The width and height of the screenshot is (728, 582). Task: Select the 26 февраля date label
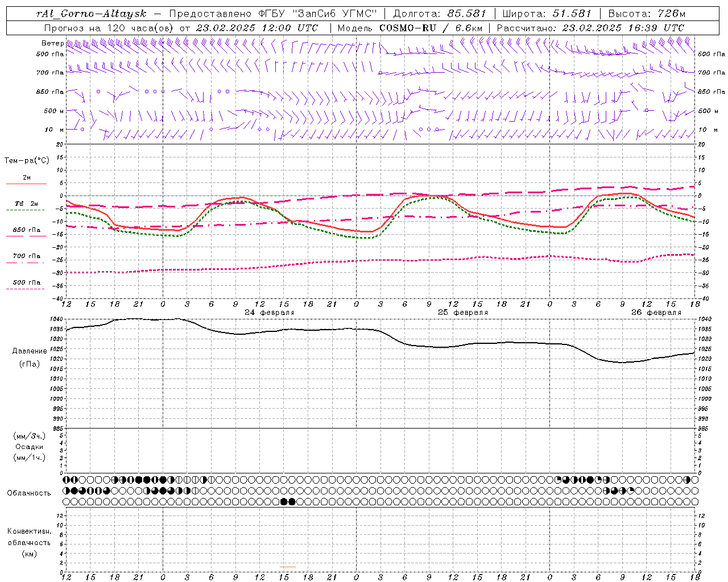(x=656, y=313)
